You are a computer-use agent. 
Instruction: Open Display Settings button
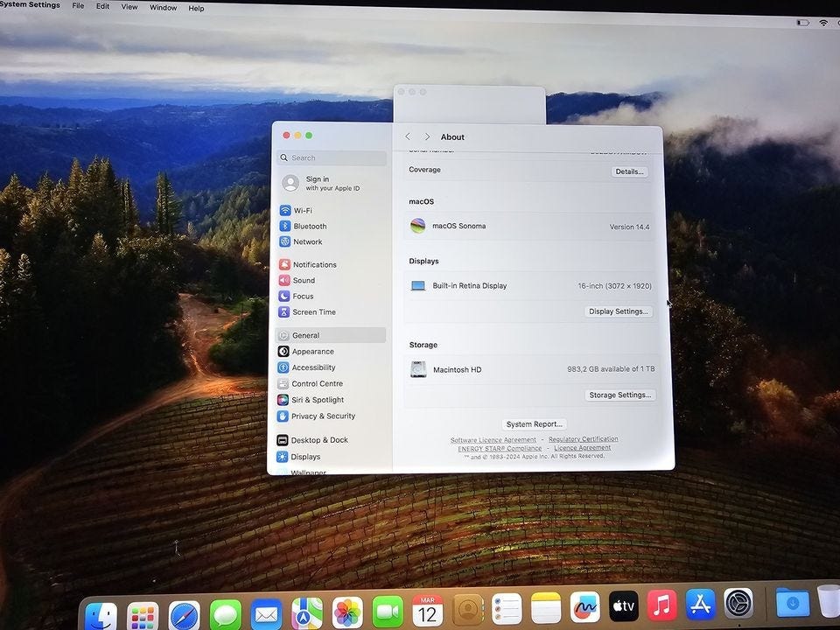[619, 311]
